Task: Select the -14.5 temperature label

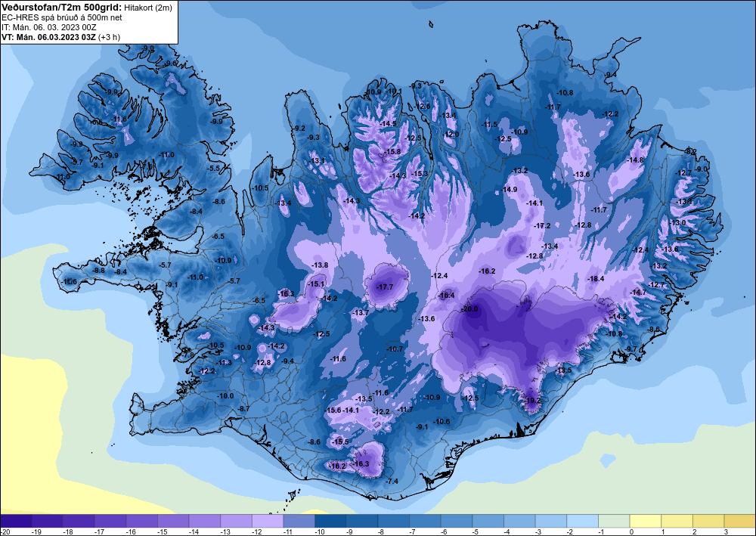Action: click(x=388, y=124)
